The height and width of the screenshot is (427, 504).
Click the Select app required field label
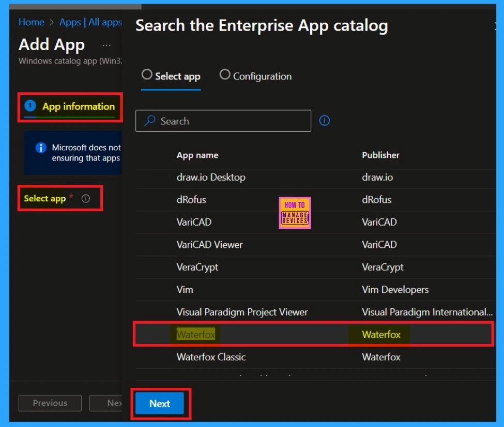click(44, 199)
